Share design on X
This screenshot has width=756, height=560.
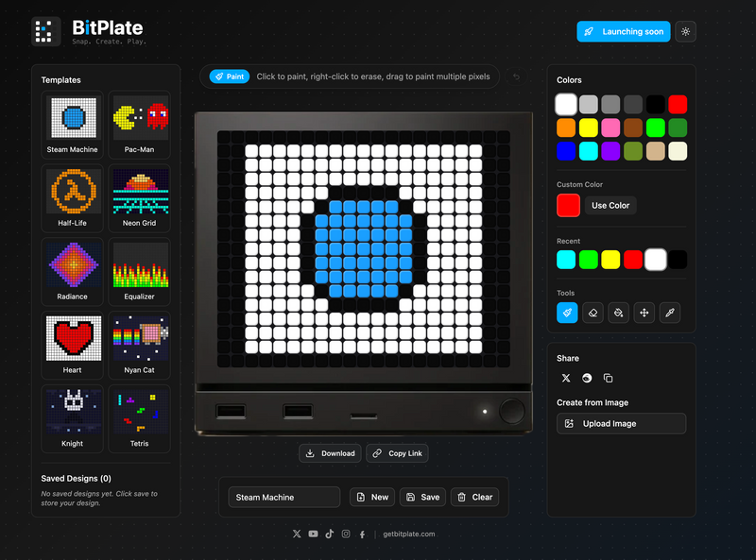[x=566, y=378]
